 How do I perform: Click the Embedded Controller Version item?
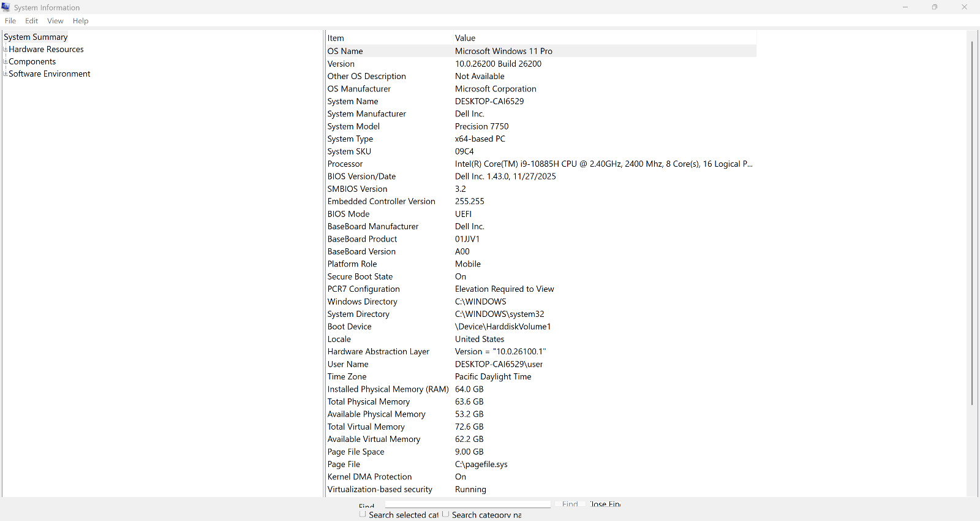[381, 202]
